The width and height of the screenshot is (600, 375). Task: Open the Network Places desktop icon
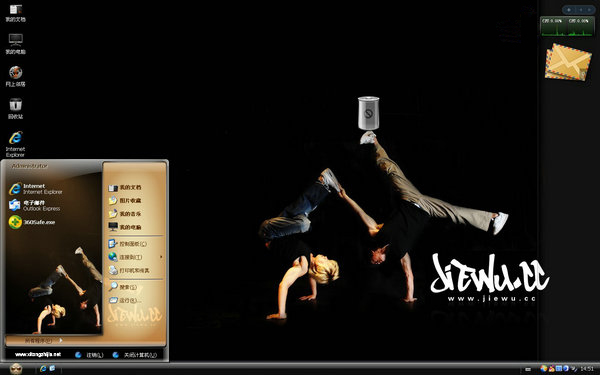pos(15,77)
